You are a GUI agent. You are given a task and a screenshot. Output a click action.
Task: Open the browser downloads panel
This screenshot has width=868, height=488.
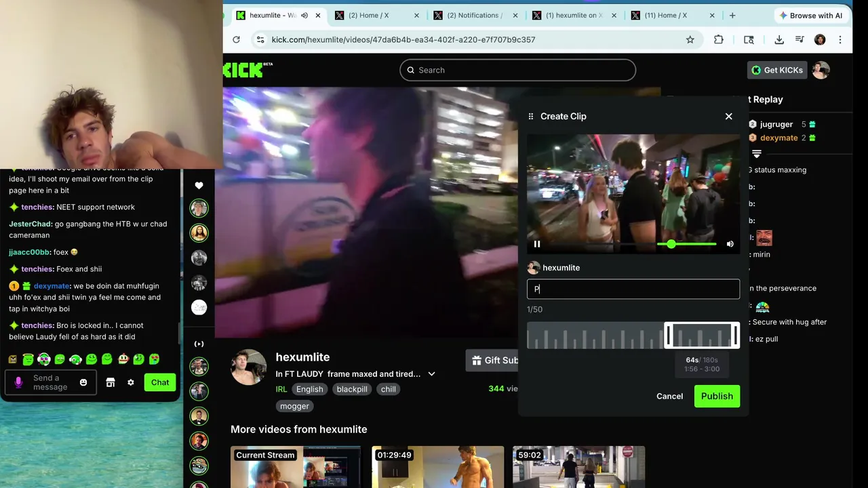pos(779,39)
